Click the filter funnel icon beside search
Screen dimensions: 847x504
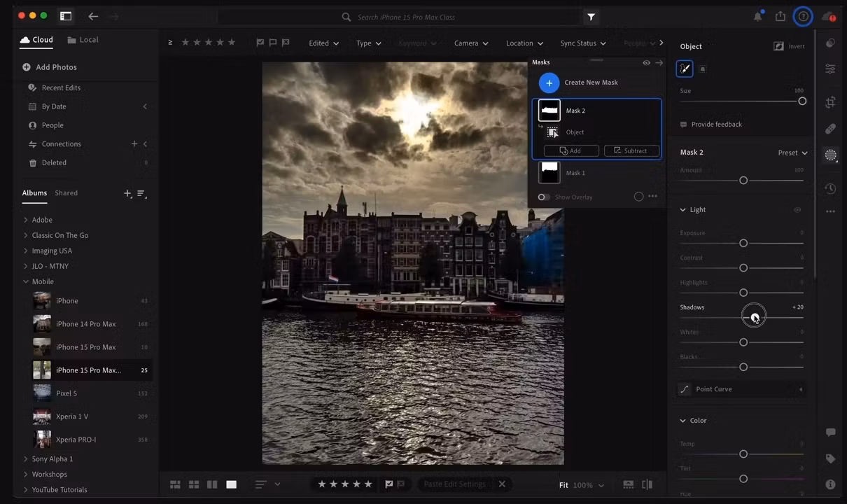pyautogui.click(x=591, y=17)
